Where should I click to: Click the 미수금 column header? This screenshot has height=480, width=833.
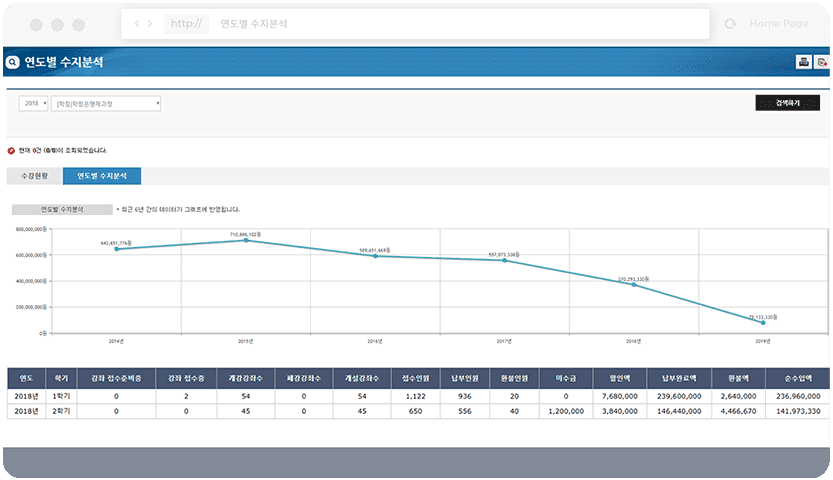566,379
